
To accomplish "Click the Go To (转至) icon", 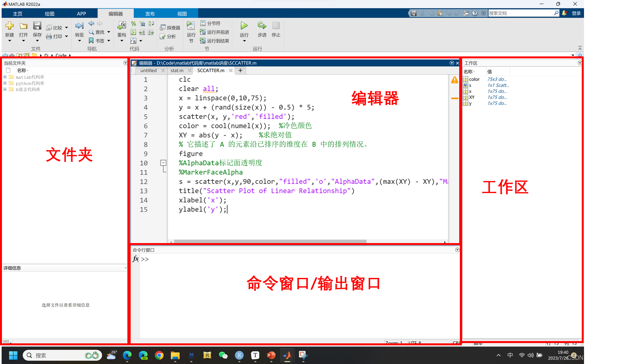I will (79, 26).
